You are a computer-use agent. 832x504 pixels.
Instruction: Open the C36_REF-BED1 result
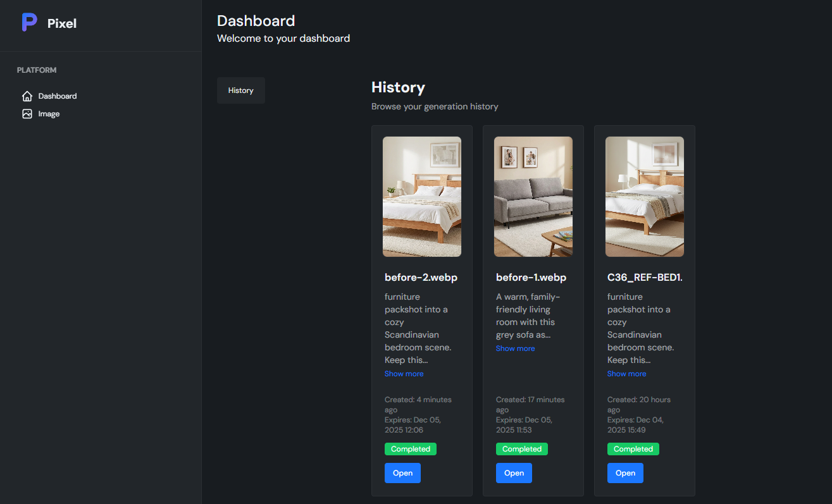625,472
